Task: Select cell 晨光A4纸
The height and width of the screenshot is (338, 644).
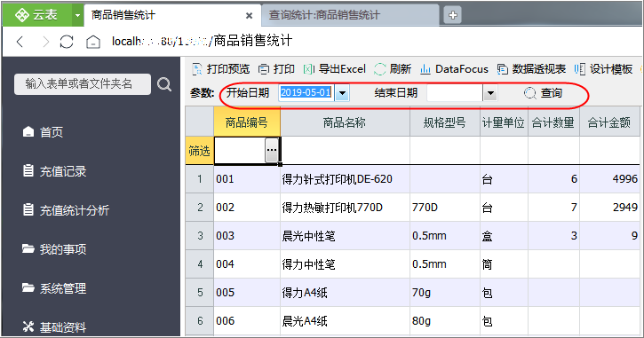Action: coord(345,321)
